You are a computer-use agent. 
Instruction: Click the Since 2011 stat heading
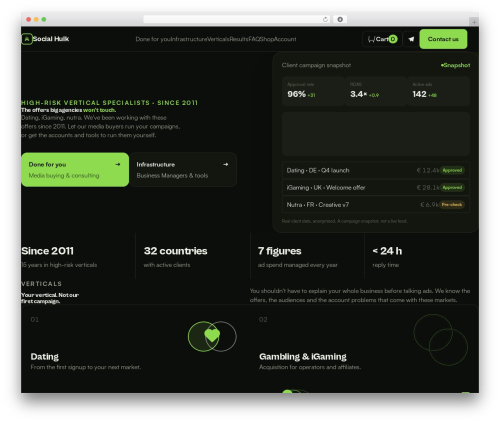47,251
